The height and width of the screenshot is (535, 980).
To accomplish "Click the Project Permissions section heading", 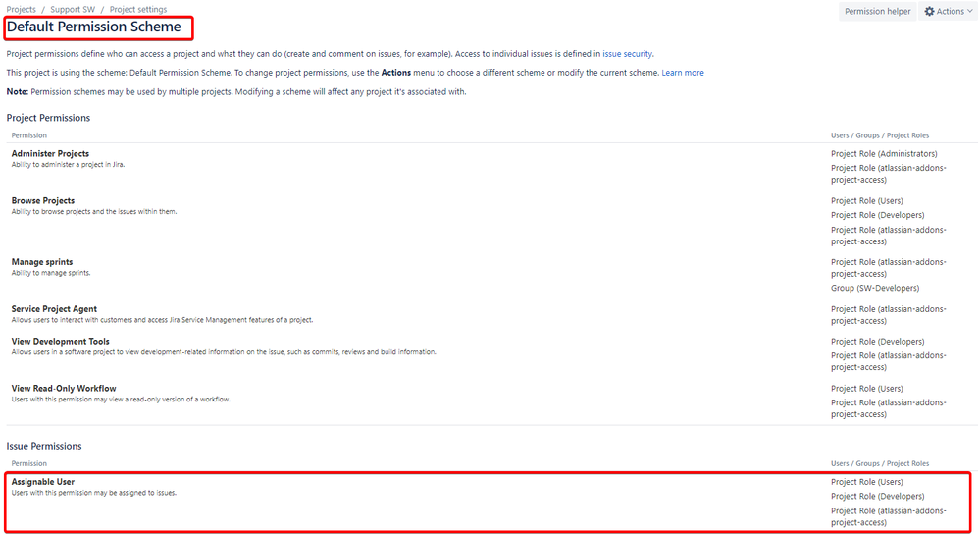I will click(x=48, y=118).
